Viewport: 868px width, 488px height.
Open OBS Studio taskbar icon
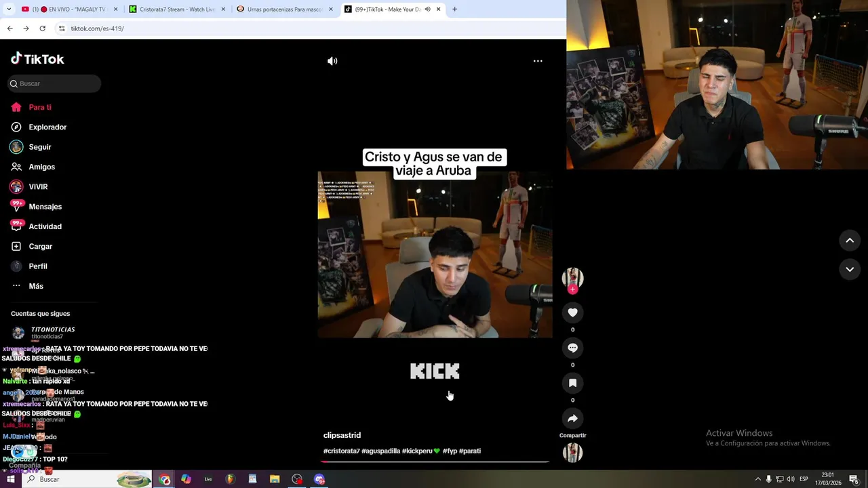point(297,479)
